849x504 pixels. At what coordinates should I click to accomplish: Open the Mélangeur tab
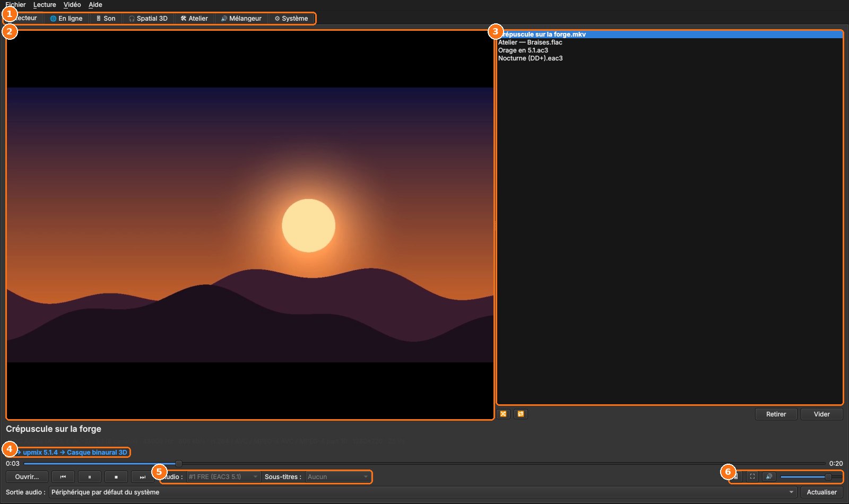point(241,19)
